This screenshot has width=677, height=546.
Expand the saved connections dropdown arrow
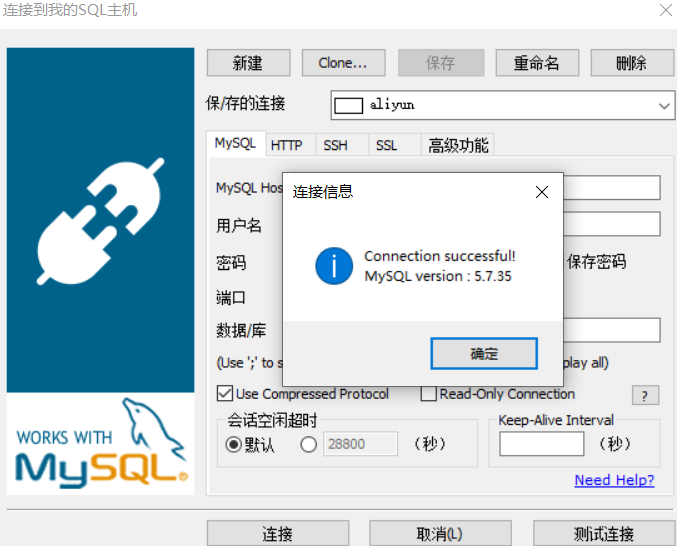click(664, 105)
